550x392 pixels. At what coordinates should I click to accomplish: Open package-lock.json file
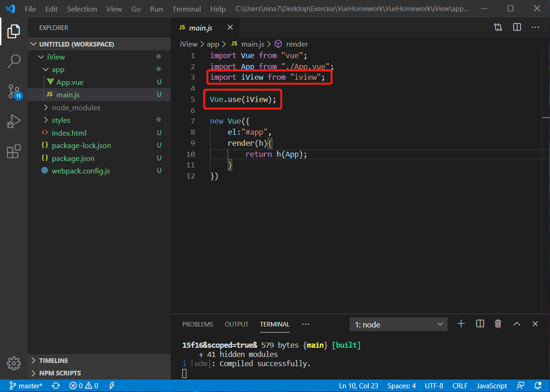pyautogui.click(x=99, y=146)
